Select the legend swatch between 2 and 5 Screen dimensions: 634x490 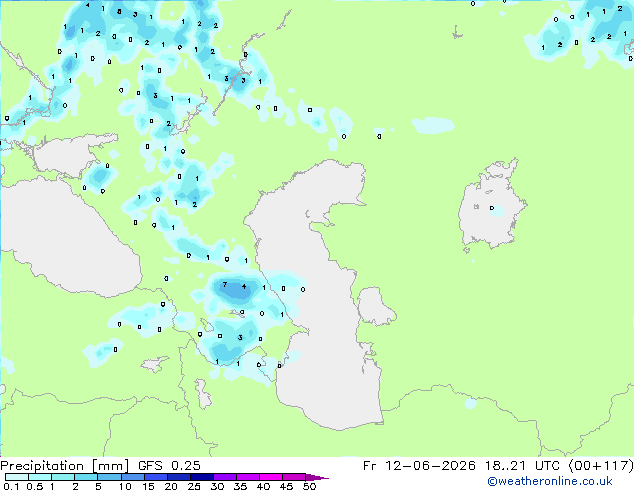86,477
